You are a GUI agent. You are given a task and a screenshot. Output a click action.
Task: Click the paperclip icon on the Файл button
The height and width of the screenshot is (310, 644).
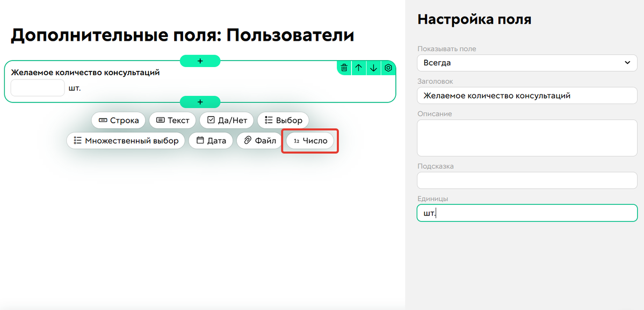tap(248, 141)
